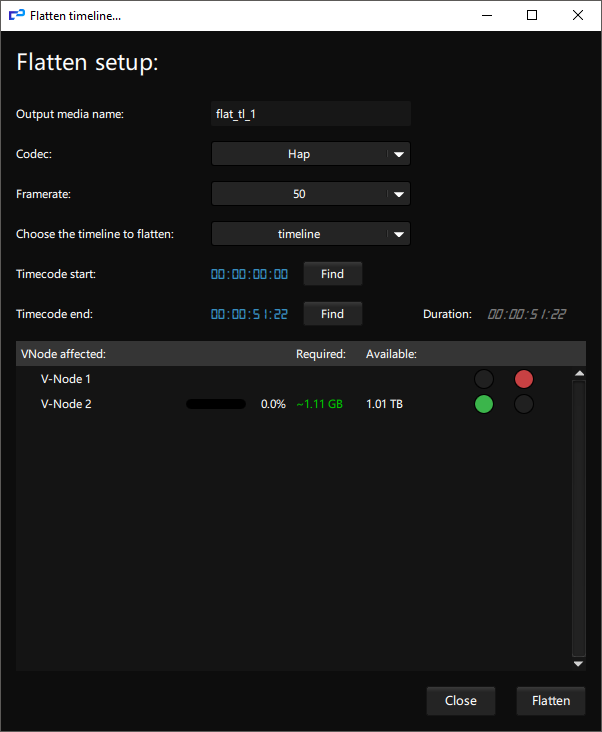
Task: Edit the Output media name field
Action: click(311, 114)
